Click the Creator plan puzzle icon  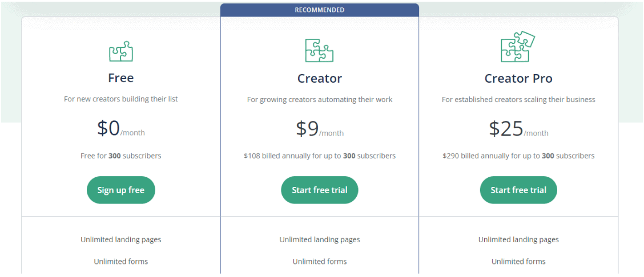coord(319,50)
